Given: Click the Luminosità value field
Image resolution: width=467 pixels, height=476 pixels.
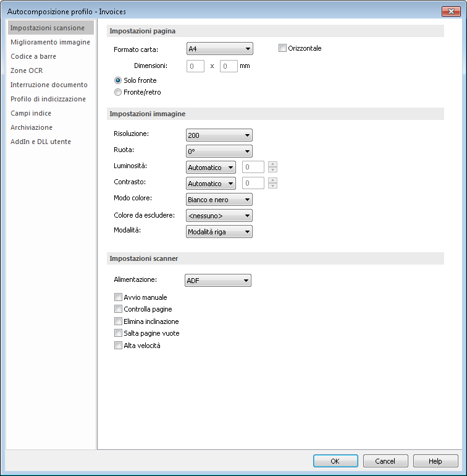Looking at the screenshot, I should click(x=253, y=167).
